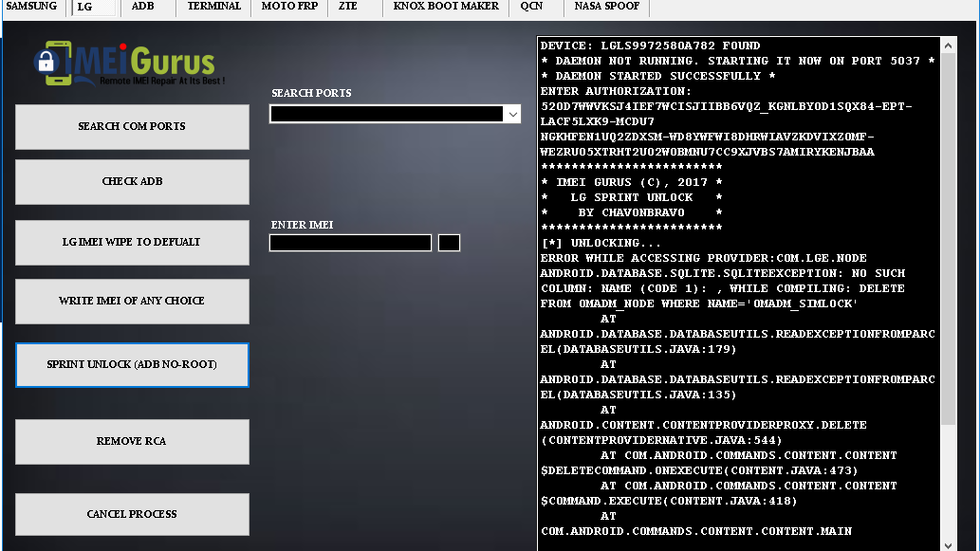
Task: Click the 'SEARCH PORTS' label
Action: click(x=311, y=93)
